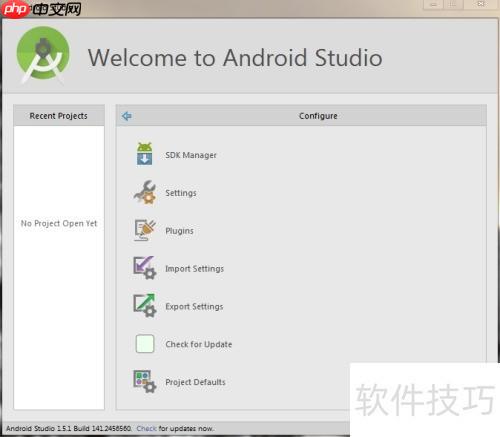Click the Check for Update icon
The width and height of the screenshot is (500, 437).
145,344
